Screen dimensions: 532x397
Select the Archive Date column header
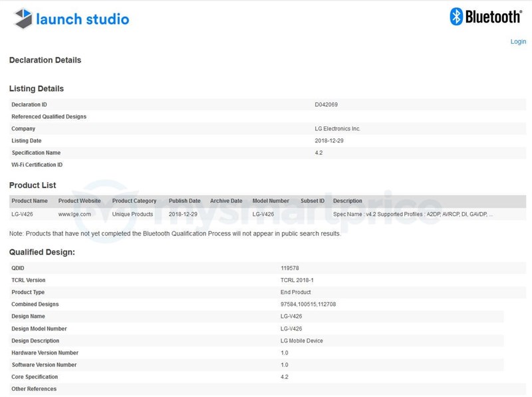226,201
